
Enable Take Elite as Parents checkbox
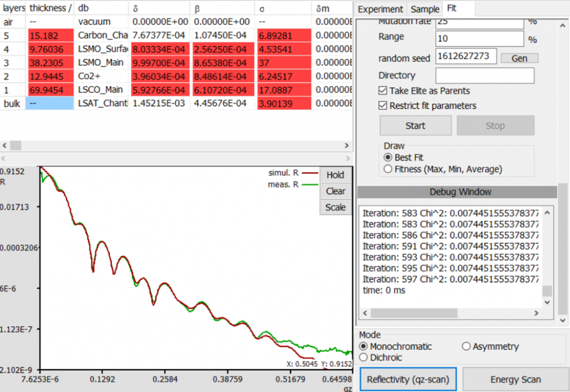click(383, 91)
